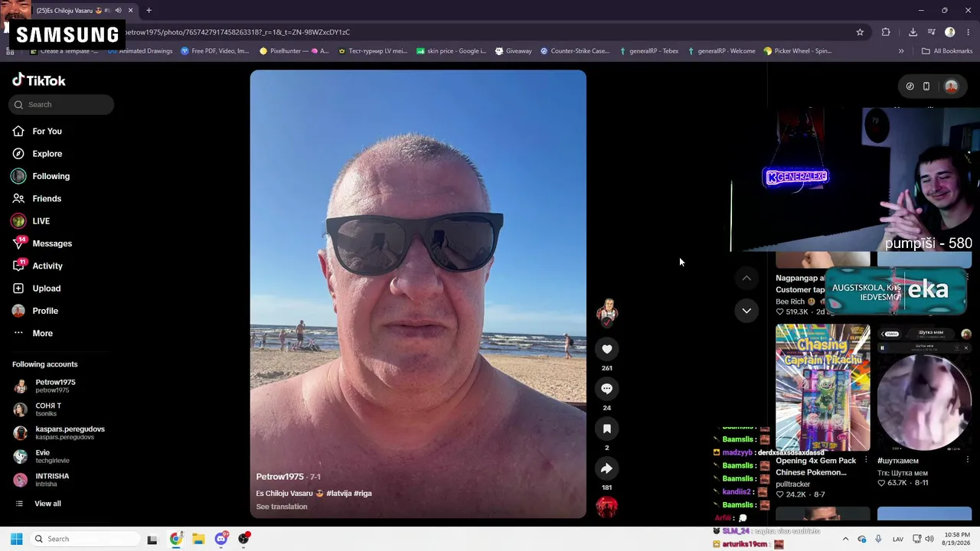Open the Chrome profile avatar
Screen dimensions: 980x551
pyautogui.click(x=950, y=32)
